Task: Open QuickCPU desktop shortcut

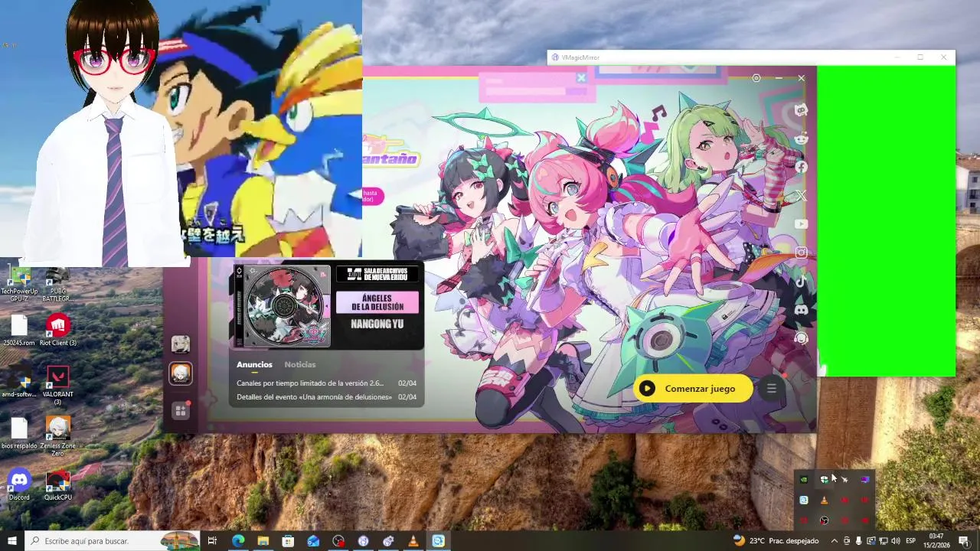Action: point(58,484)
